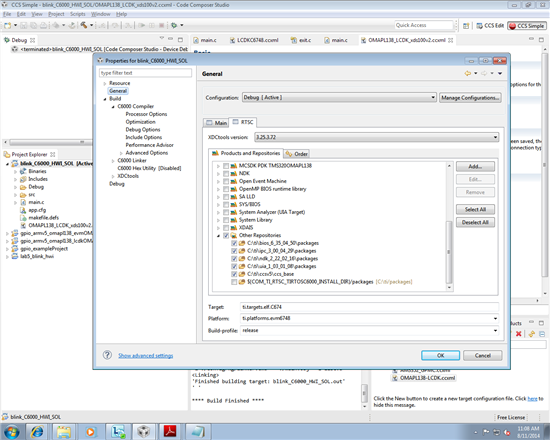Minimize the Debug view panel

point(171,39)
